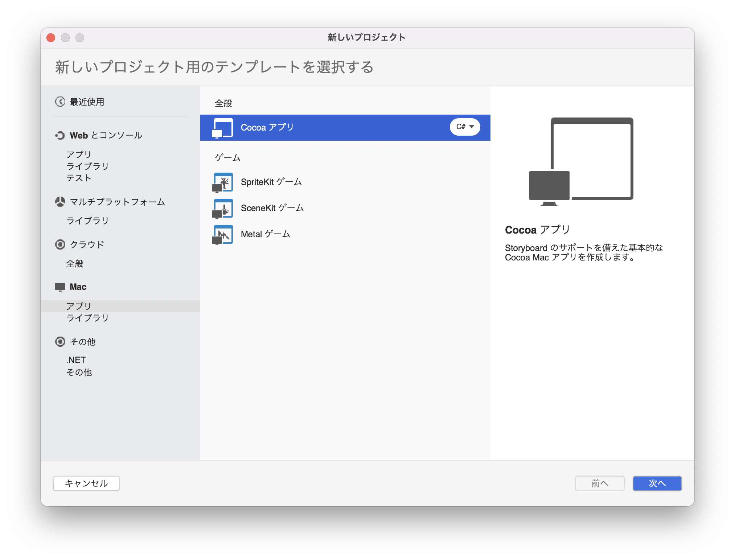Viewport: 735px width, 560px height.
Task: Click the キャンセル button
Action: [86, 483]
